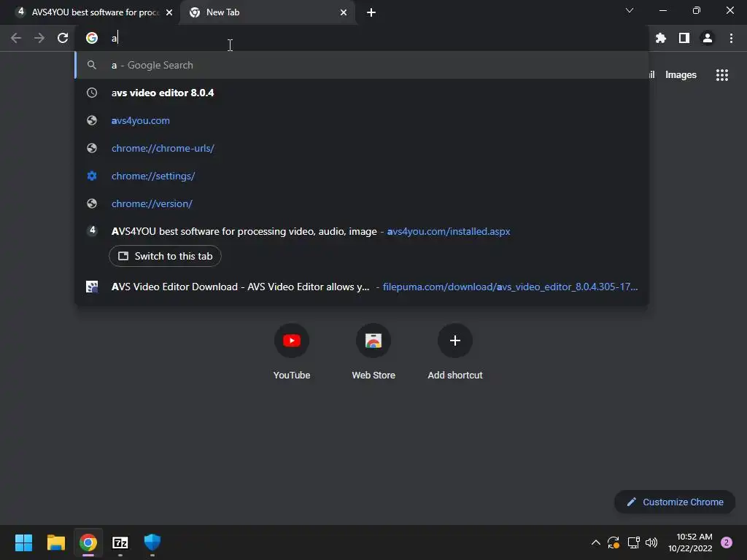Image resolution: width=747 pixels, height=560 pixels.
Task: Click the Chrome taskbar icon
Action: point(88,542)
